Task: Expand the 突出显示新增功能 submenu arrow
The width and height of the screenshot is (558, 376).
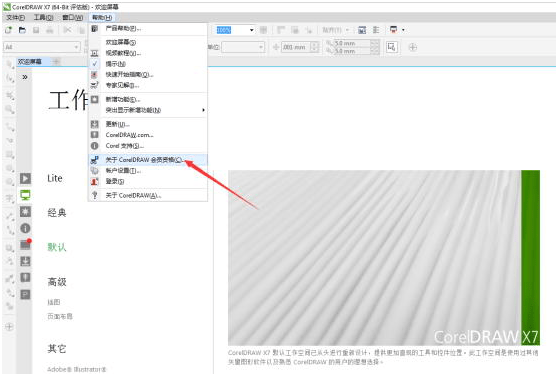Action: pos(203,110)
